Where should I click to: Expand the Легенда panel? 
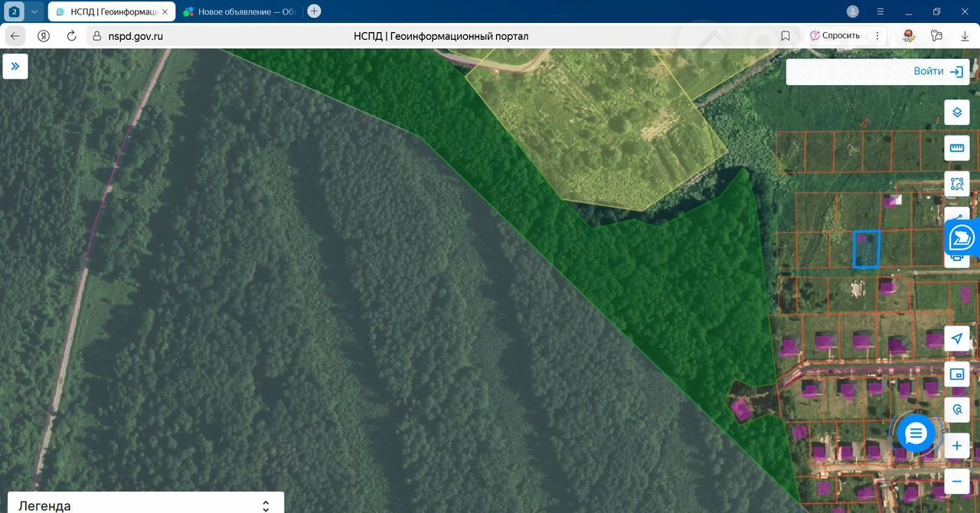(266, 505)
